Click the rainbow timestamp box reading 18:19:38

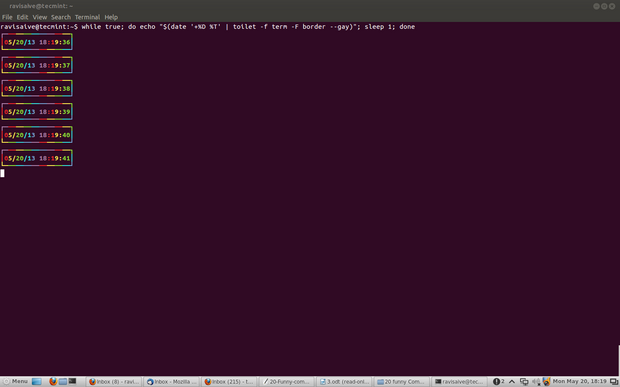click(x=37, y=89)
